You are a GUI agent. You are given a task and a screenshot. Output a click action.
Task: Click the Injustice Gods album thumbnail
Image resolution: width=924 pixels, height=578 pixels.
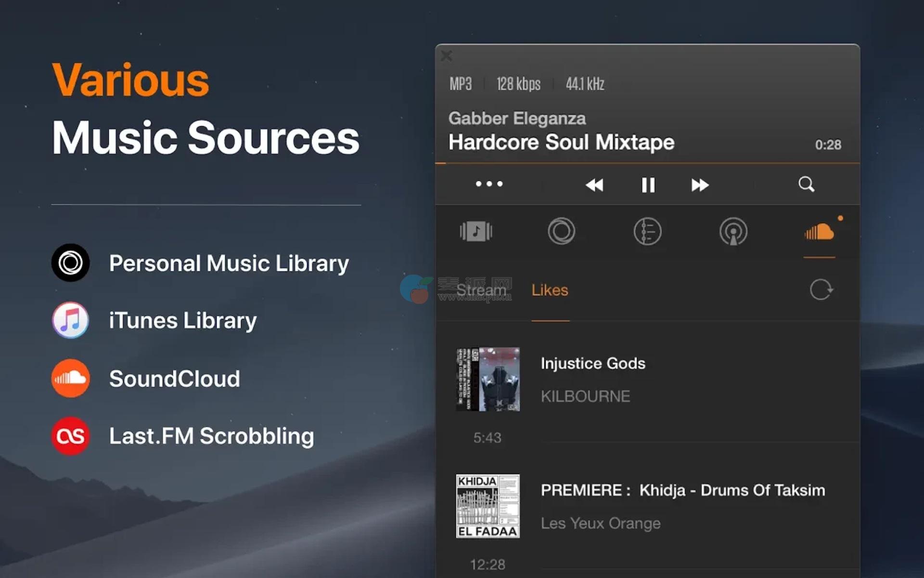[x=488, y=379]
